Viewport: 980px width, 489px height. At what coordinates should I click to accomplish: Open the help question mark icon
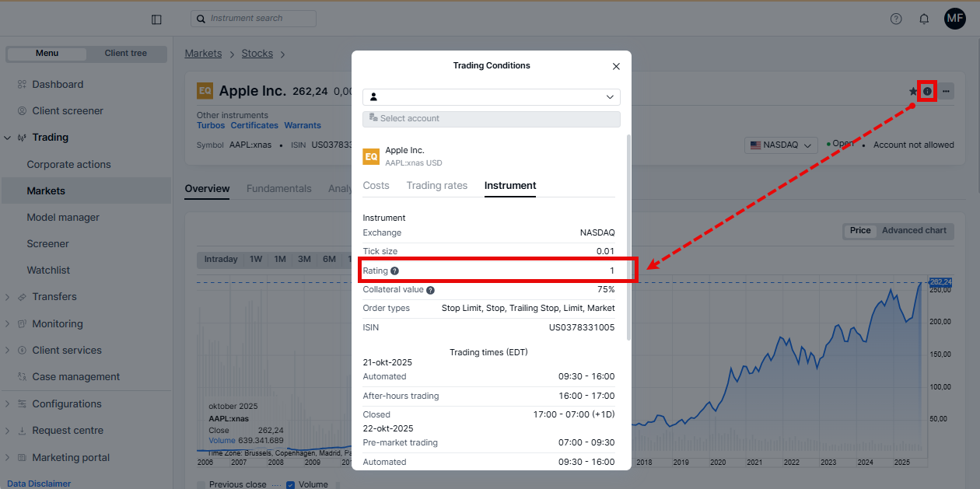(896, 19)
